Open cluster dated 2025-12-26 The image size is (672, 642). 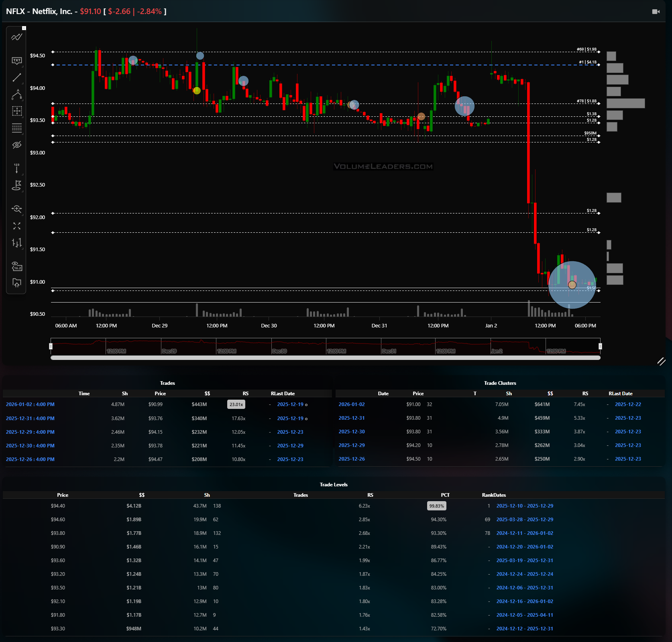tap(352, 459)
